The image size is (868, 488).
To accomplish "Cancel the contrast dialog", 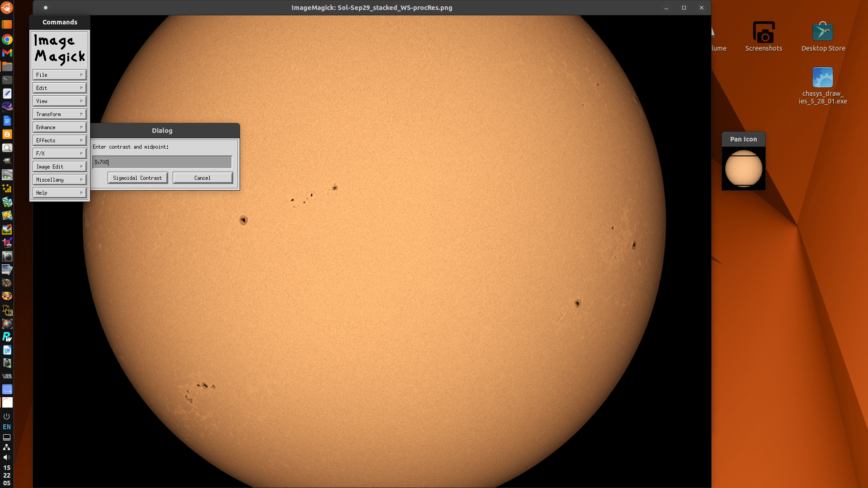I will (203, 178).
